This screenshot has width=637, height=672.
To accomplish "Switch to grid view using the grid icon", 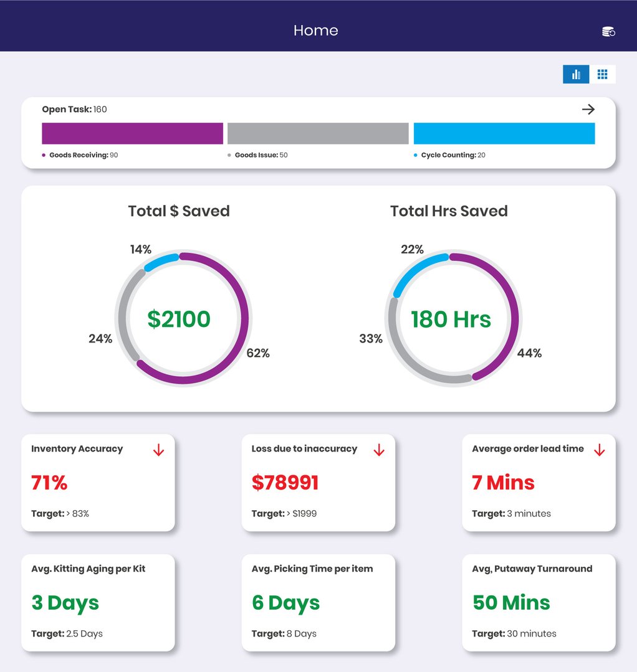I will 602,73.
